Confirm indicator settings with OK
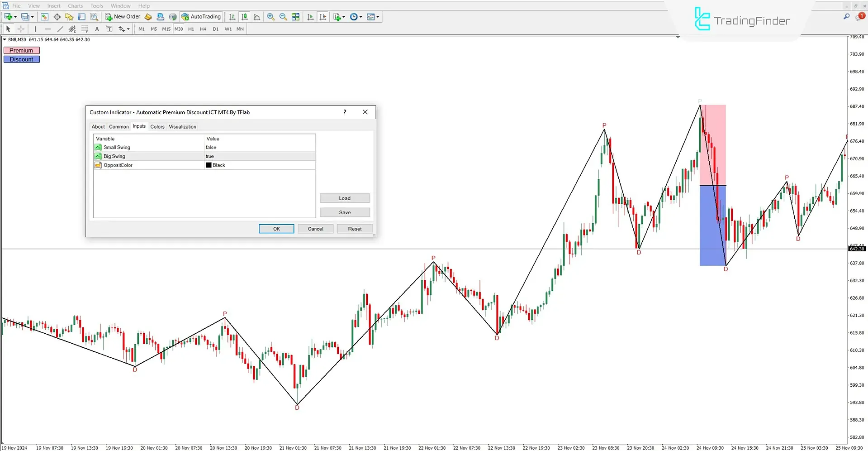 click(276, 229)
